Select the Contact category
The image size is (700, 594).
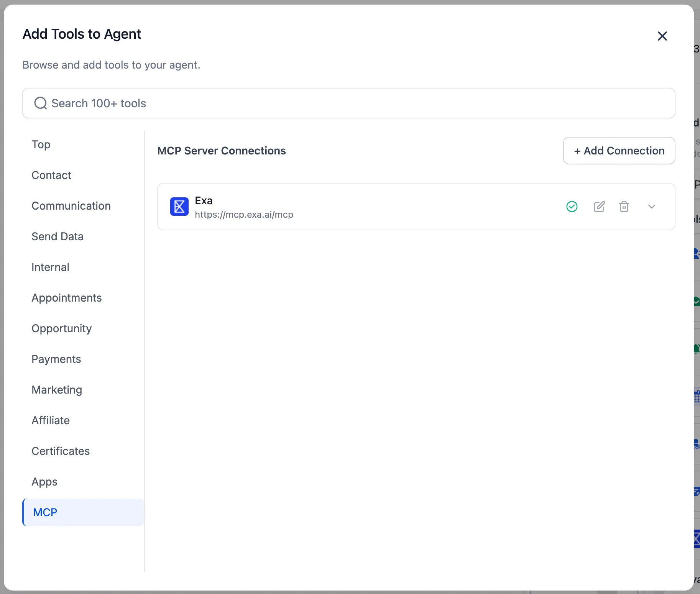(51, 175)
